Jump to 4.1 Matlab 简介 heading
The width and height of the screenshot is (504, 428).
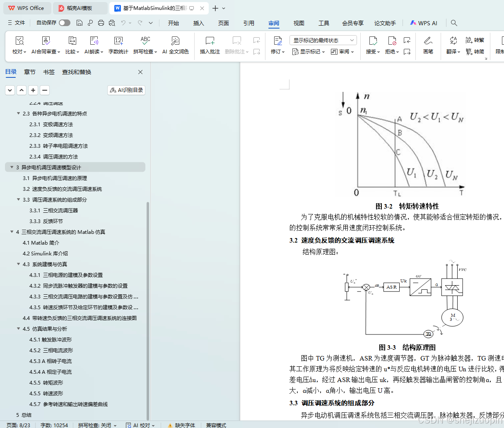point(41,243)
